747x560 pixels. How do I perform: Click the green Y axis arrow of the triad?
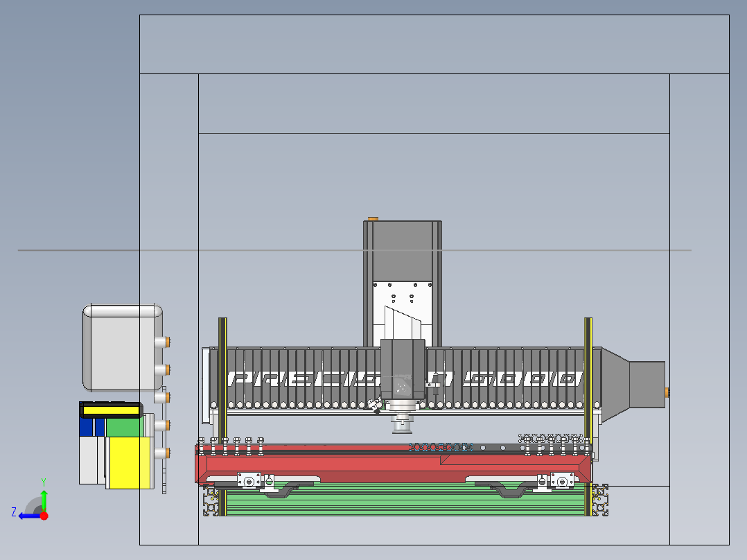pos(44,500)
